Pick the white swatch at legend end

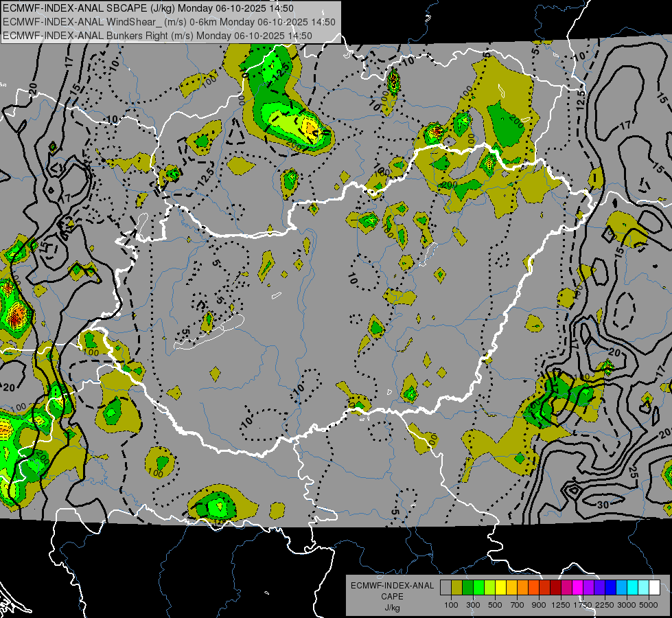655,588
